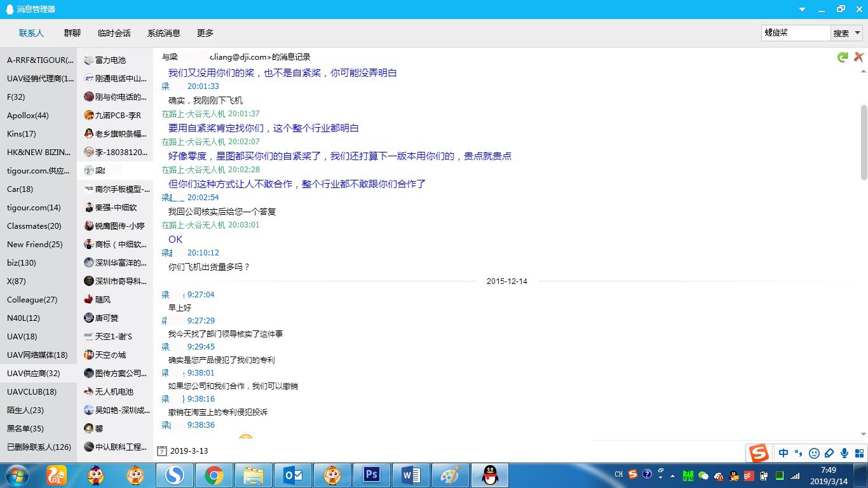Select contact 唐可赞
Viewport: 868px width, 488px height.
point(115,318)
